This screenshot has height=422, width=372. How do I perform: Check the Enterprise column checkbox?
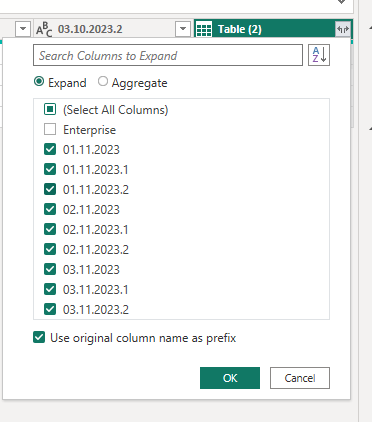pos(50,129)
